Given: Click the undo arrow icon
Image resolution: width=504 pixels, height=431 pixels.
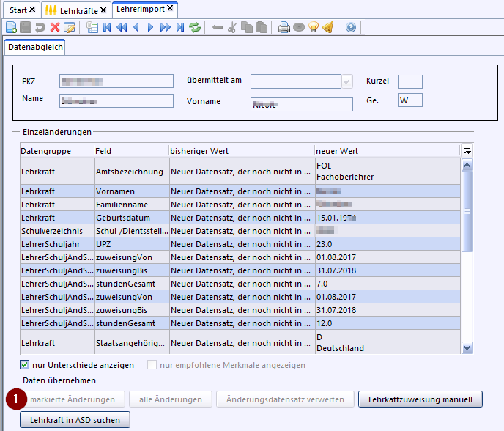Looking at the screenshot, I should [40, 27].
